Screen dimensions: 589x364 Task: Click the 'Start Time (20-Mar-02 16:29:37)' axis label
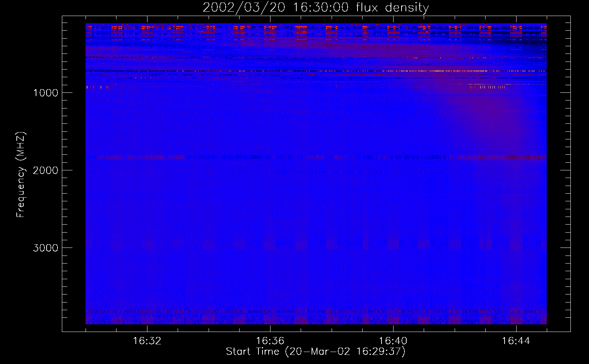tap(316, 352)
